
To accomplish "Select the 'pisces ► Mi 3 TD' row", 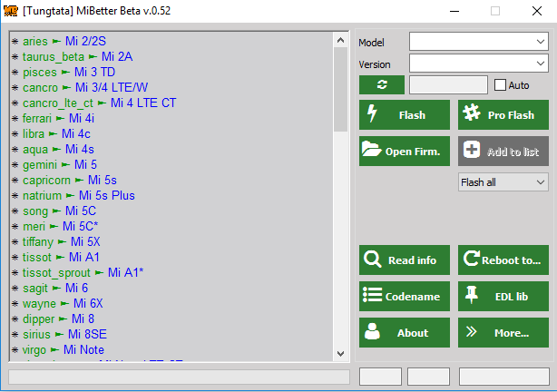I will (x=171, y=73).
